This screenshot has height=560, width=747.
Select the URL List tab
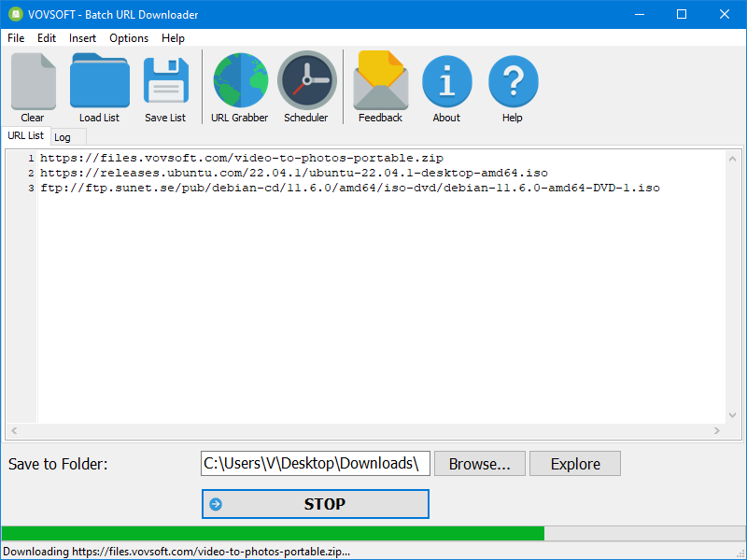point(24,135)
